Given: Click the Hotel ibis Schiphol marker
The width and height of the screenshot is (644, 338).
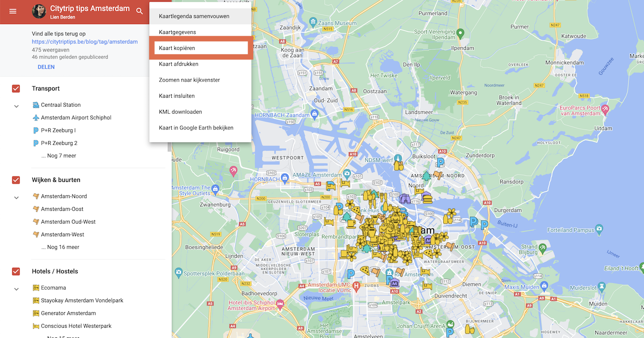Looking at the screenshot, I should pos(280,305).
